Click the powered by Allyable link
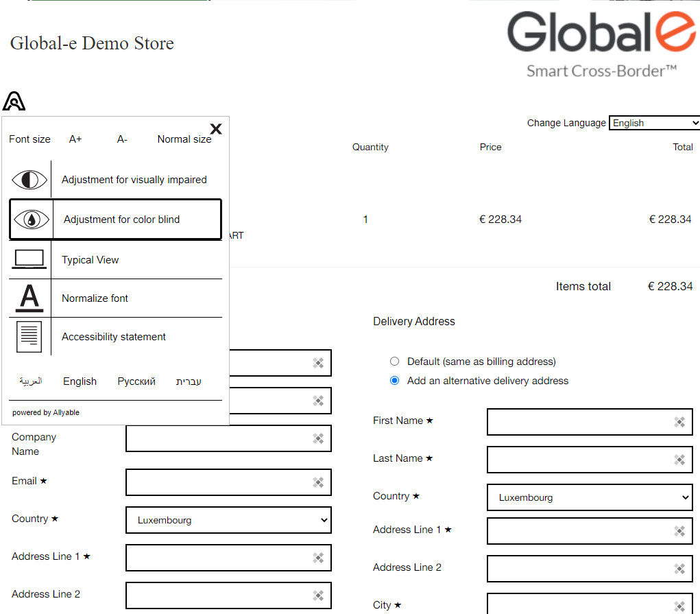 click(x=46, y=412)
